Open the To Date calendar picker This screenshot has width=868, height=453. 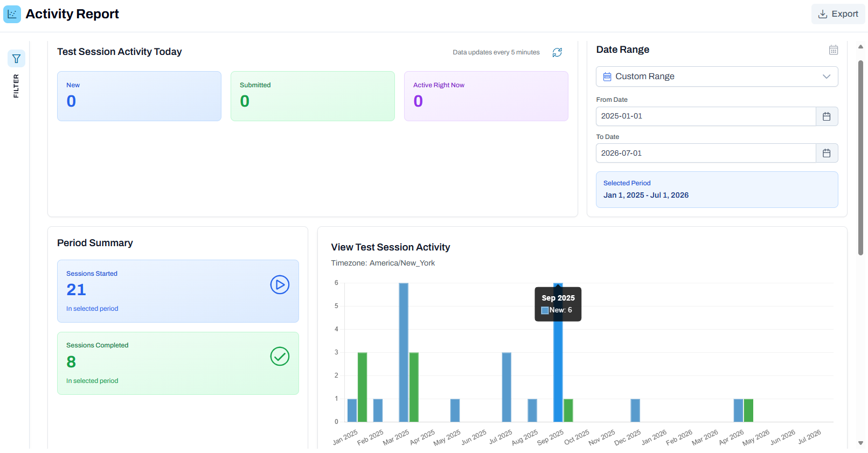tap(827, 154)
